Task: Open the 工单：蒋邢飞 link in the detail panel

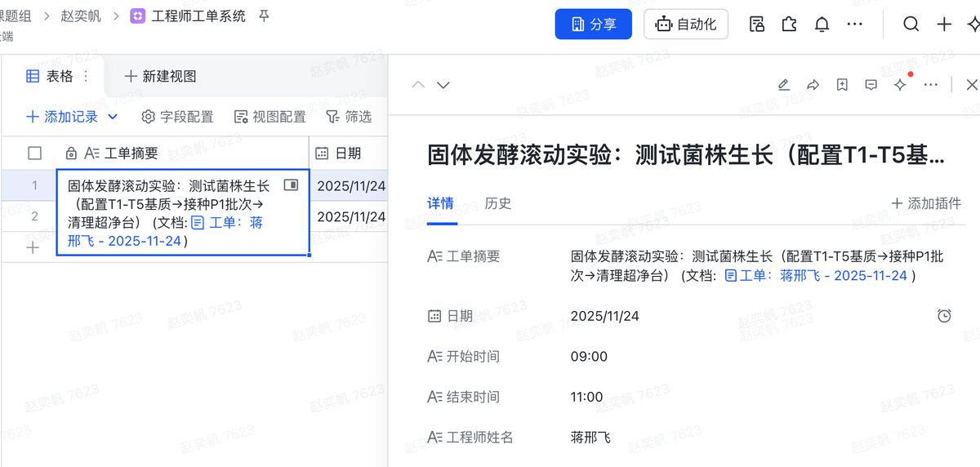Action: [x=816, y=276]
